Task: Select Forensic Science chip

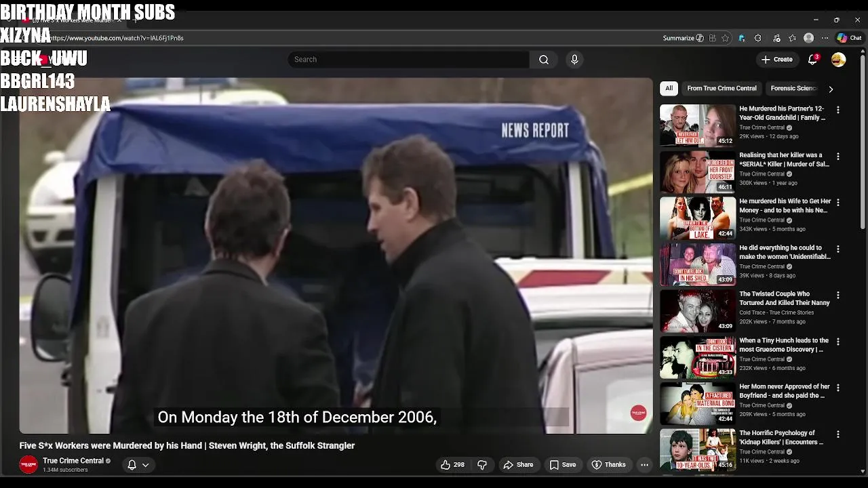Action: (793, 88)
